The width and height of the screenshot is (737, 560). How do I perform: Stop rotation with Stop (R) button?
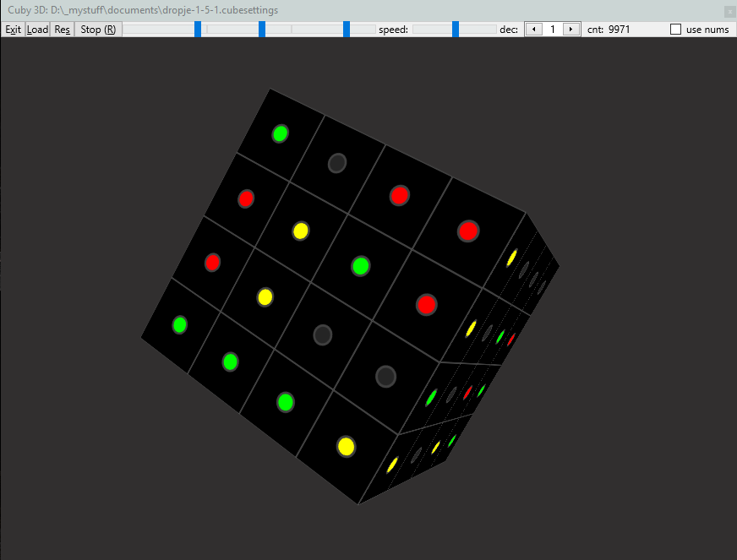[98, 29]
